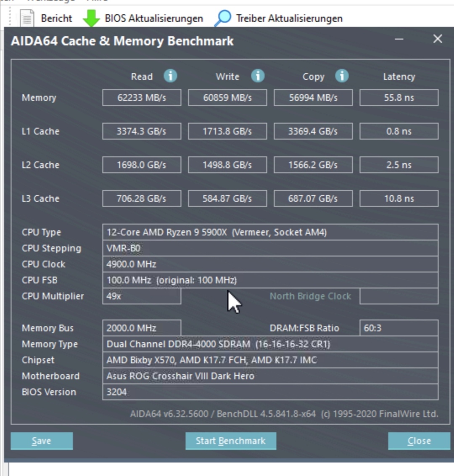
Task: Click the L3 Cache row label
Action: [x=40, y=198]
